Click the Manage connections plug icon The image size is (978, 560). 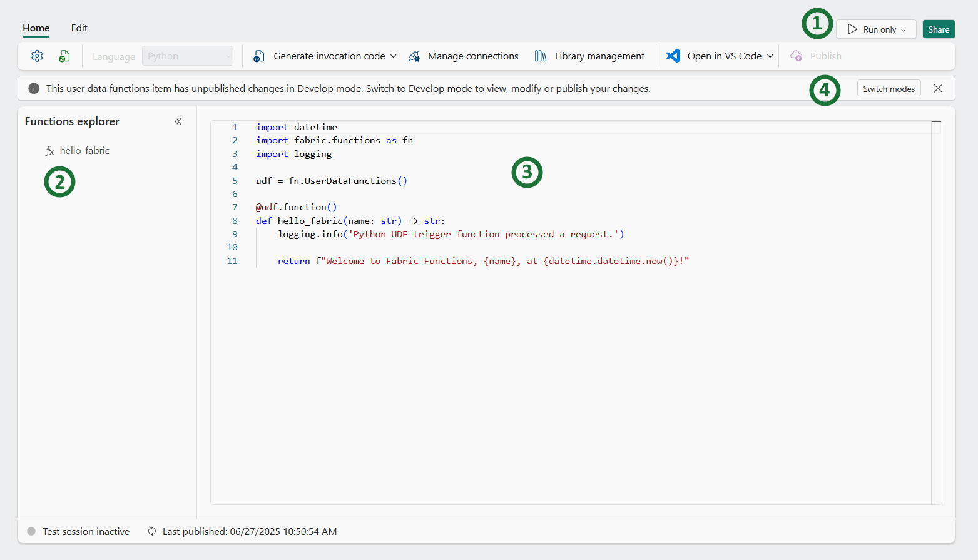[414, 56]
